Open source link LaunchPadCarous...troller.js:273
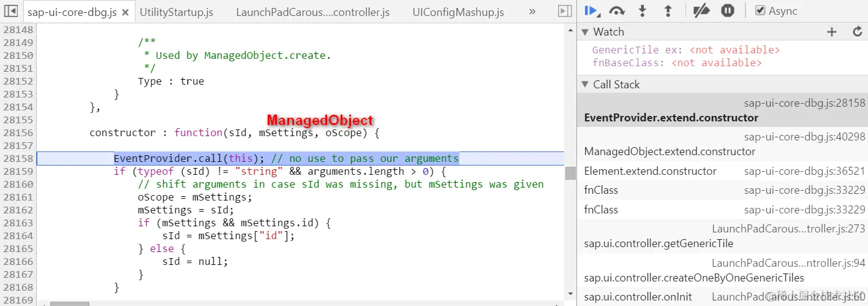Screen dimensions: 868x306 point(788,229)
